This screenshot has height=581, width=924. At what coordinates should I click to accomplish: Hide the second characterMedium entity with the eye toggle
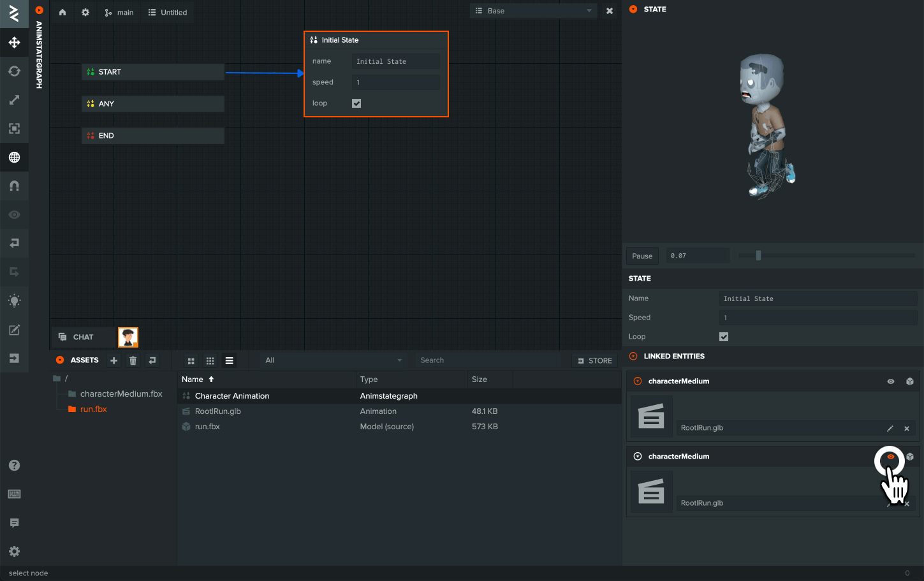click(x=890, y=457)
